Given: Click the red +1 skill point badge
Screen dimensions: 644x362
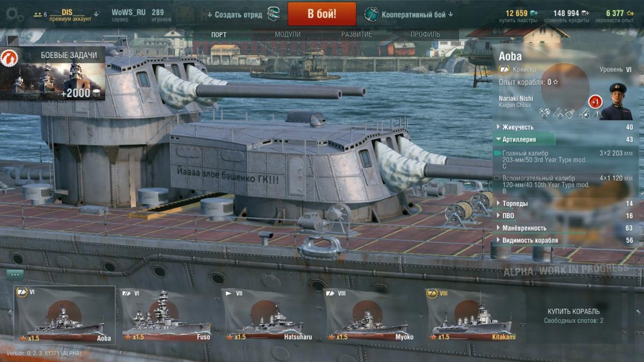Looking at the screenshot, I should click(595, 101).
